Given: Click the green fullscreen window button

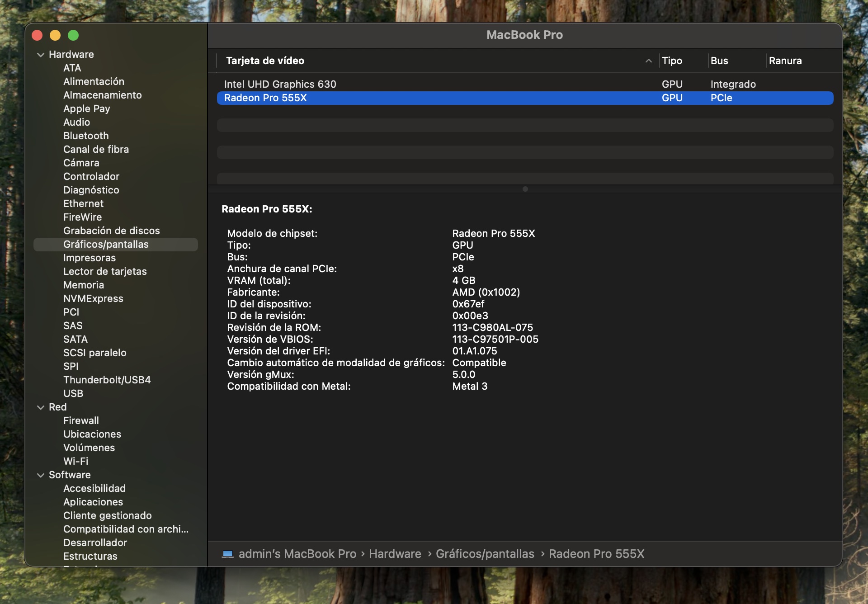Looking at the screenshot, I should [73, 35].
